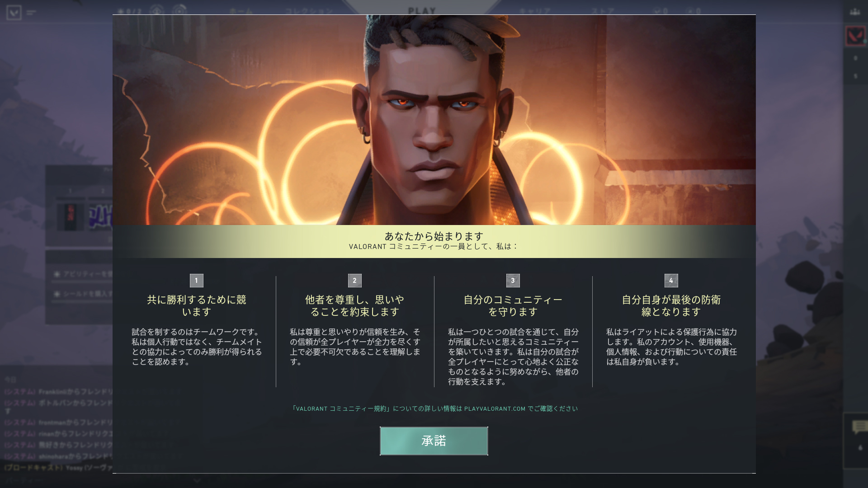Click the 承諾 accept button
The width and height of the screenshot is (868, 488).
(434, 441)
